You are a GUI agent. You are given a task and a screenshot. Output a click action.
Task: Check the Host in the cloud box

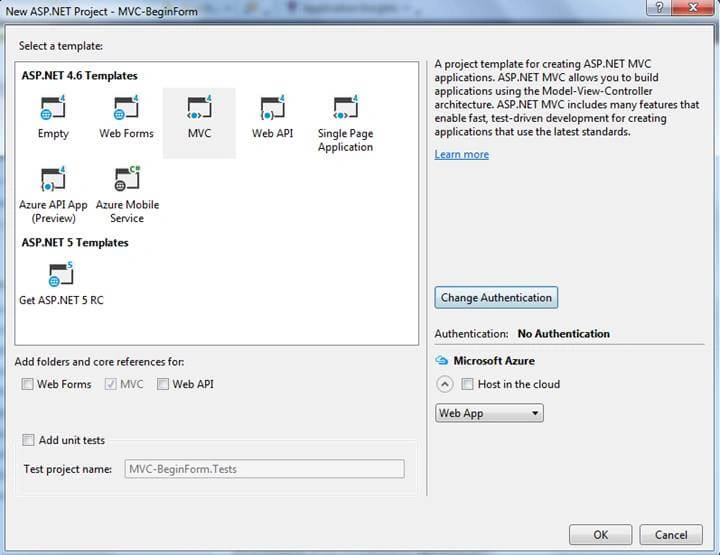tap(467, 384)
